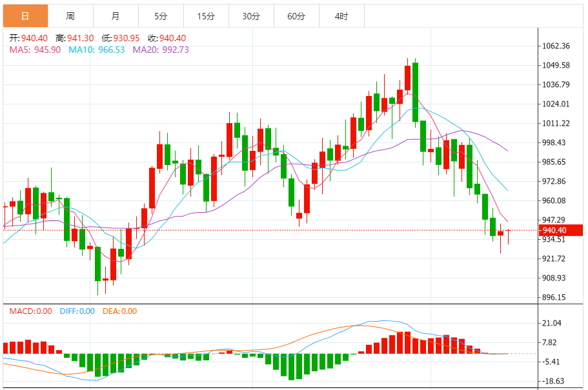
Task: Click the 7.82 MACD axis label
Action: coord(549,342)
